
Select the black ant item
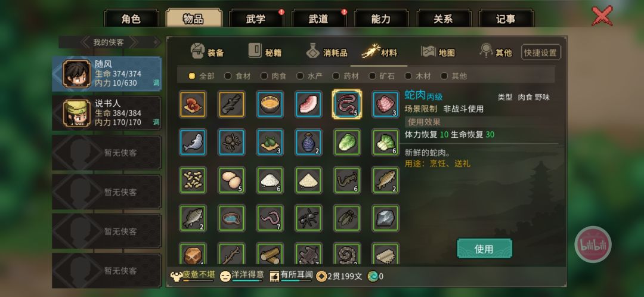tap(309, 218)
